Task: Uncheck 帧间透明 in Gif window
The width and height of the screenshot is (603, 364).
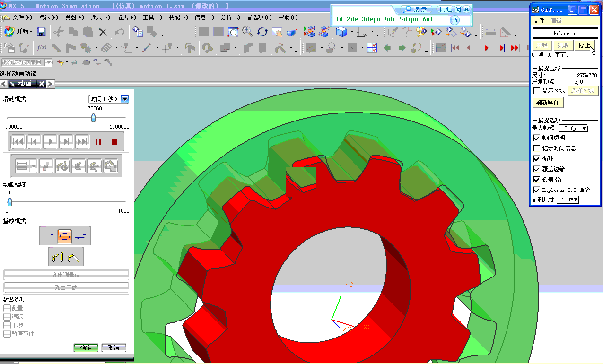Action: pos(536,138)
